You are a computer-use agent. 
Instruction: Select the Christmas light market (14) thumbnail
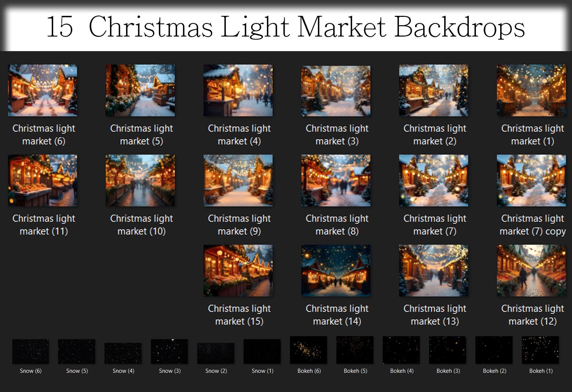336,270
